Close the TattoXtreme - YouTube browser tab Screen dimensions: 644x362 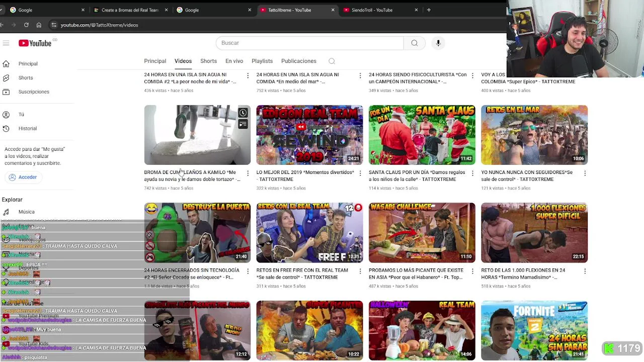coord(333,10)
